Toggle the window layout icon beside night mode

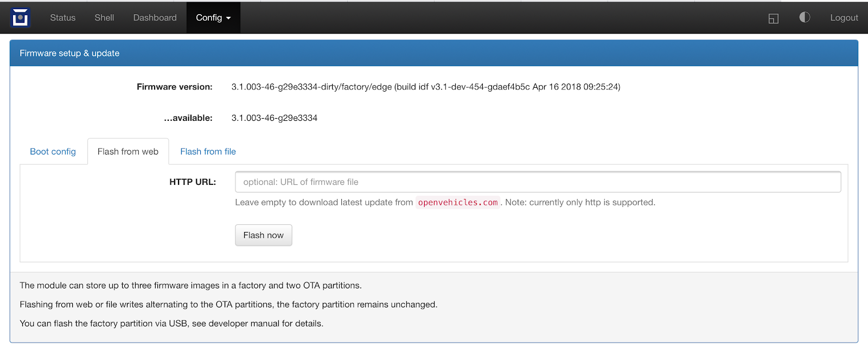pos(774,18)
